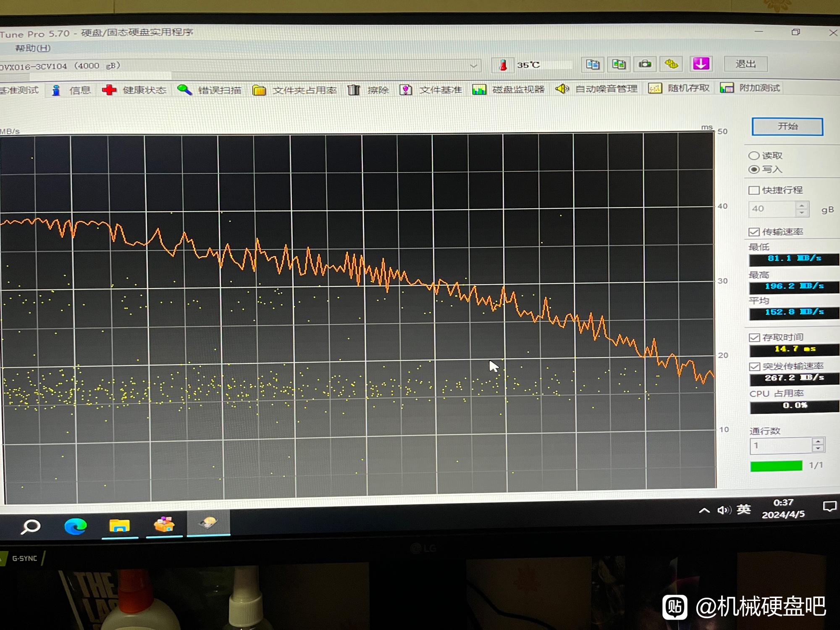Open the 帮助(H) menu
This screenshot has height=630, width=840.
pyautogui.click(x=33, y=48)
